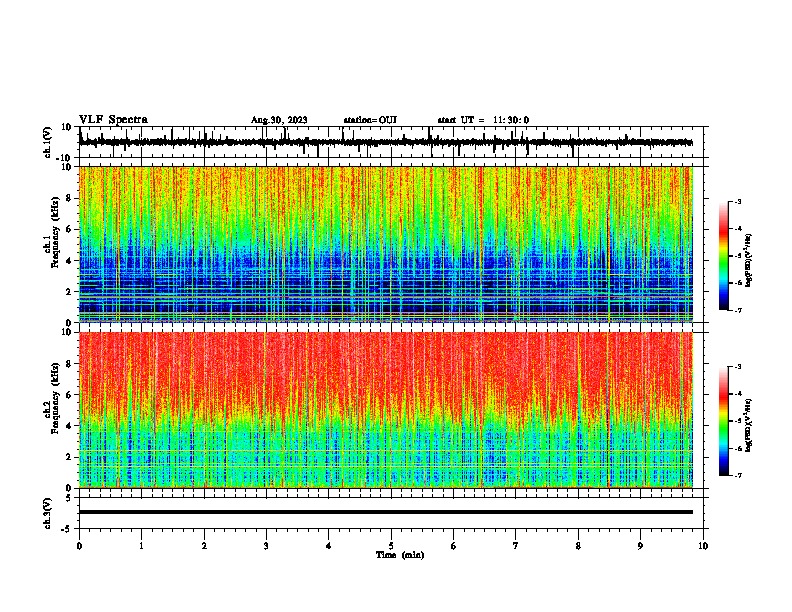Click the "ch.1(V)" waveform axis label

tap(48, 142)
